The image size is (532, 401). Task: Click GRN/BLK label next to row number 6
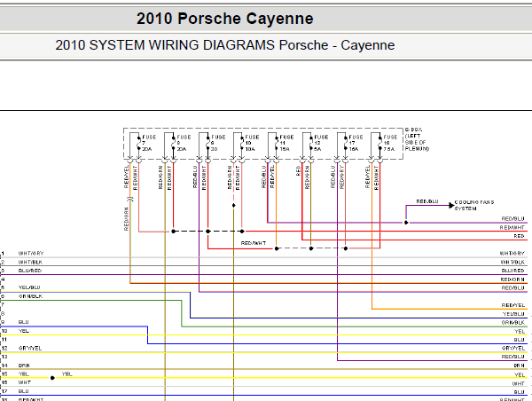point(30,296)
